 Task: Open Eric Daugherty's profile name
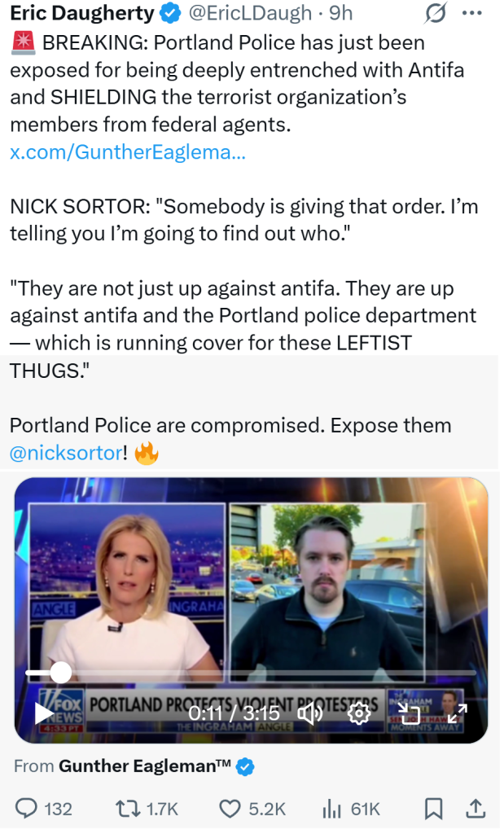(82, 13)
